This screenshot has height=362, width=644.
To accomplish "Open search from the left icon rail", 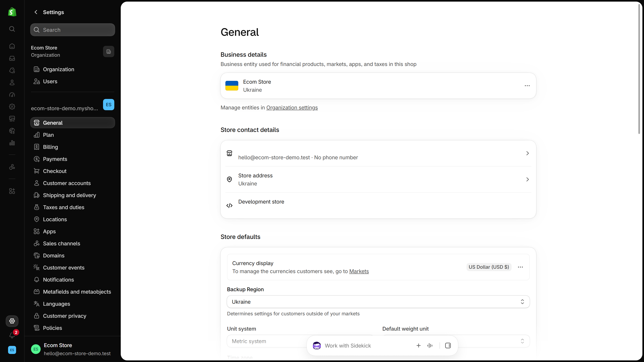I will 12,29.
